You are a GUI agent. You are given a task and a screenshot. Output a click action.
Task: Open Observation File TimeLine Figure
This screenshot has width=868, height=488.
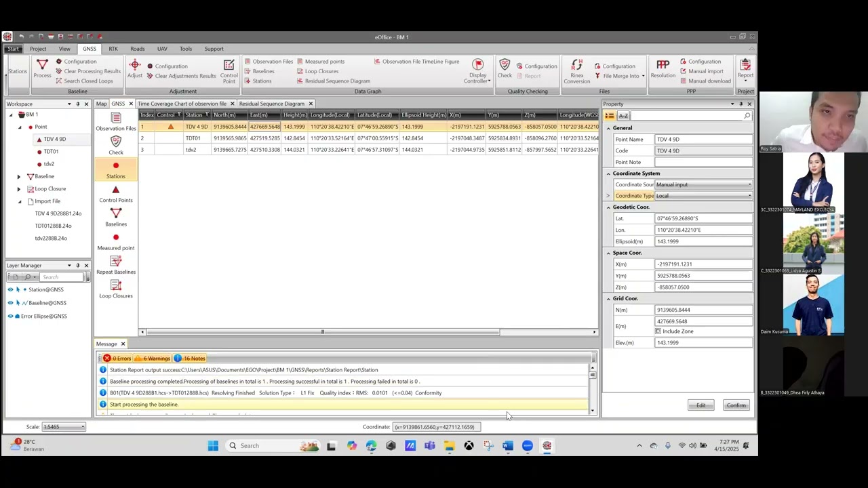point(416,62)
